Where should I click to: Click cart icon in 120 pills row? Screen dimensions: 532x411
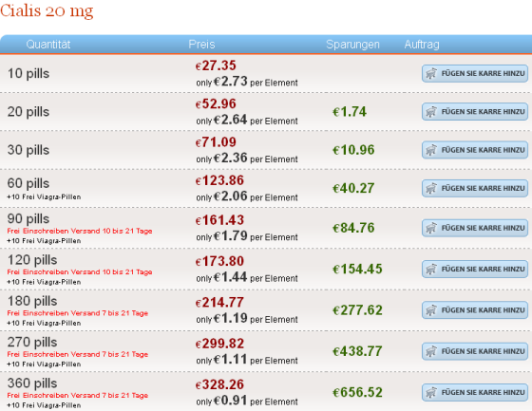pos(431,270)
